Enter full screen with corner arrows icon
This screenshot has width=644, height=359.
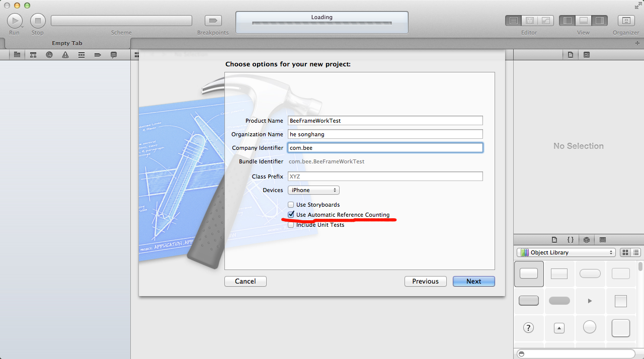pyautogui.click(x=638, y=5)
